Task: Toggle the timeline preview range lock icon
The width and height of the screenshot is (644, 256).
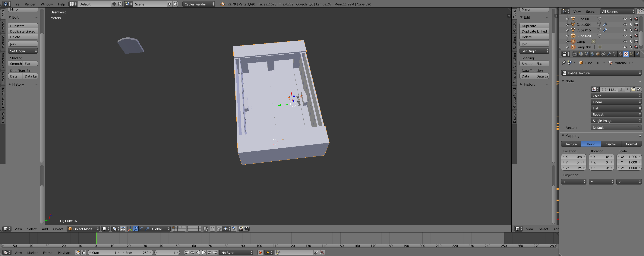Action: pos(84,252)
